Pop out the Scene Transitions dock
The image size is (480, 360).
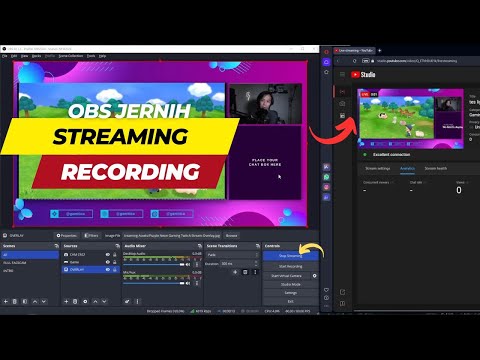258,246
